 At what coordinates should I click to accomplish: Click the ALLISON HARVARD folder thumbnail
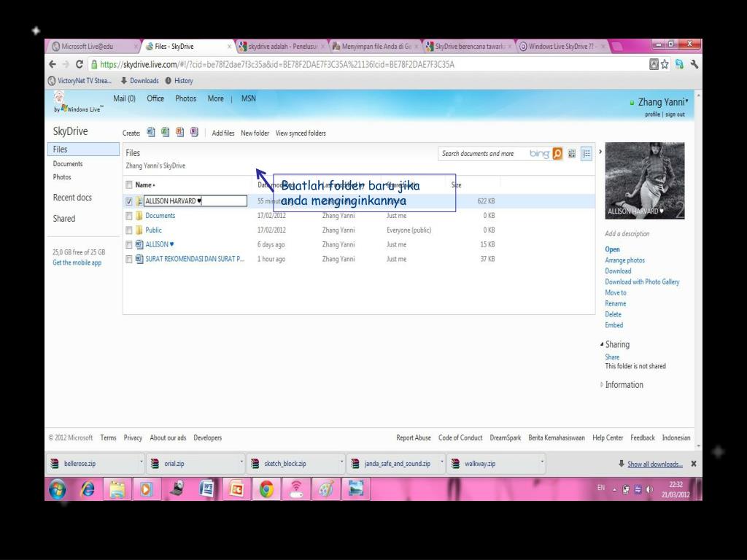click(x=645, y=181)
